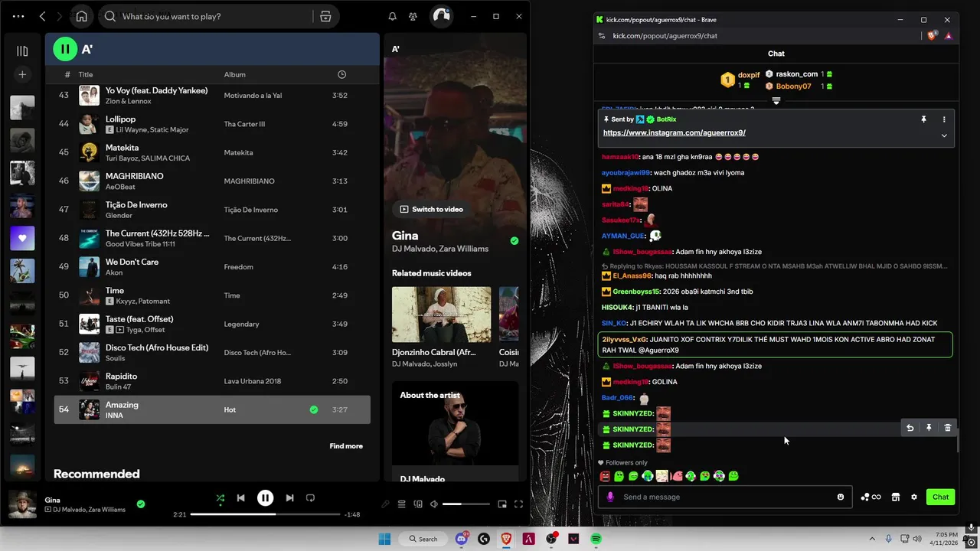Screen dimensions: 980x551
Task: Unpin pinned message via pin icon
Action: coord(923,119)
